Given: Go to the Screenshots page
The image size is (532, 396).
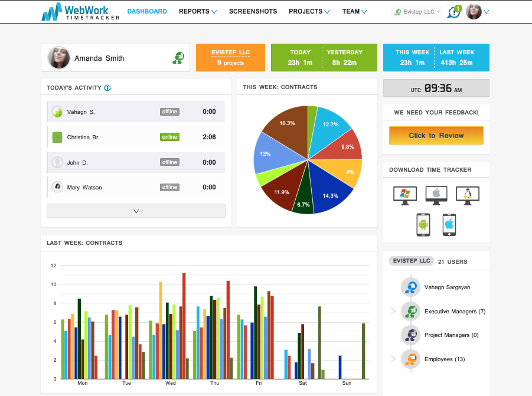Looking at the screenshot, I should [x=253, y=11].
